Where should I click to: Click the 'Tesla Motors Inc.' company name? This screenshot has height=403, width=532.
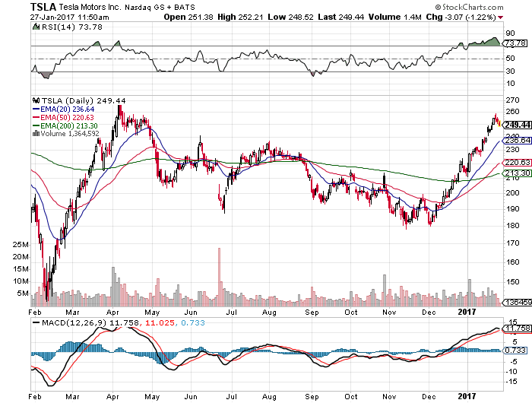pos(89,7)
